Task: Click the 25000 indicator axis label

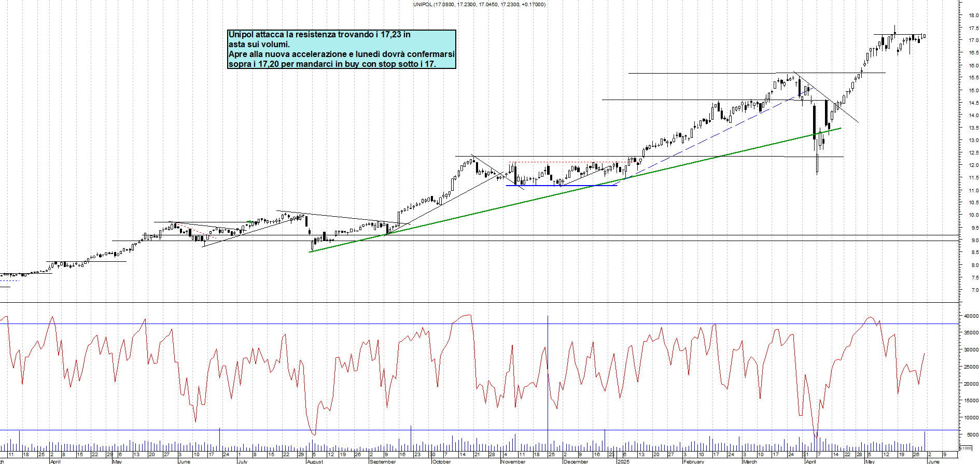Action: point(971,367)
